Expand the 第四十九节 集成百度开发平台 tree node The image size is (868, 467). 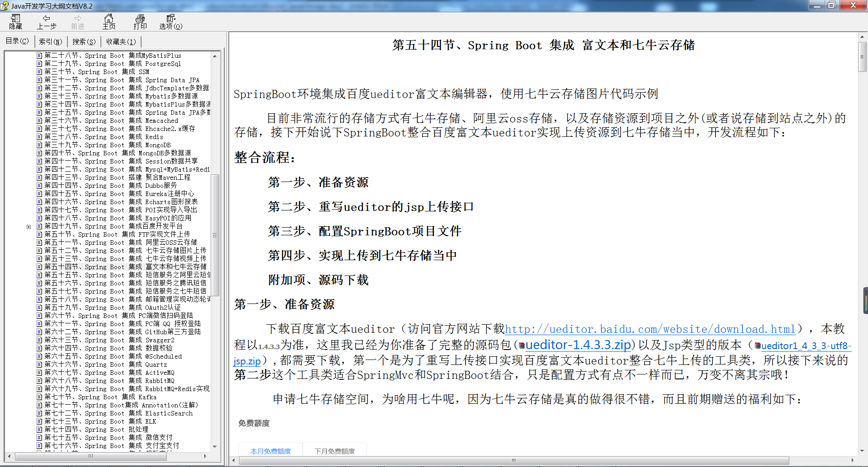pyautogui.click(x=28, y=227)
